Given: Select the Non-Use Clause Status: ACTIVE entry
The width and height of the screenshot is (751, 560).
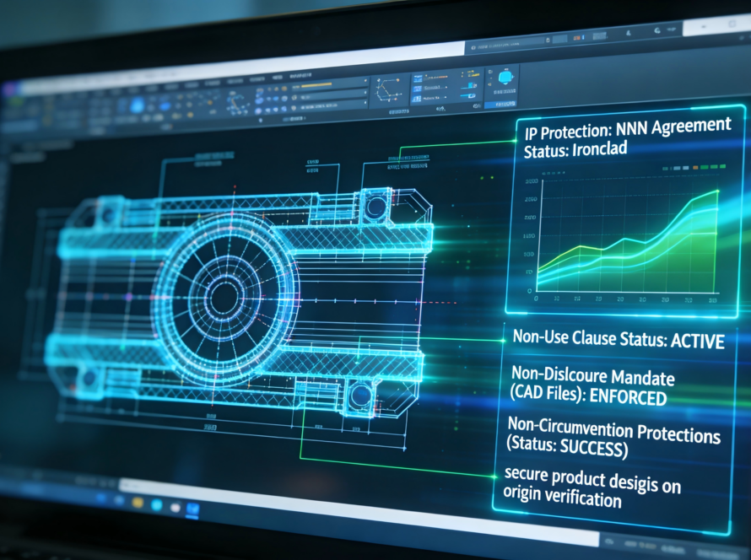Looking at the screenshot, I should click(x=619, y=338).
